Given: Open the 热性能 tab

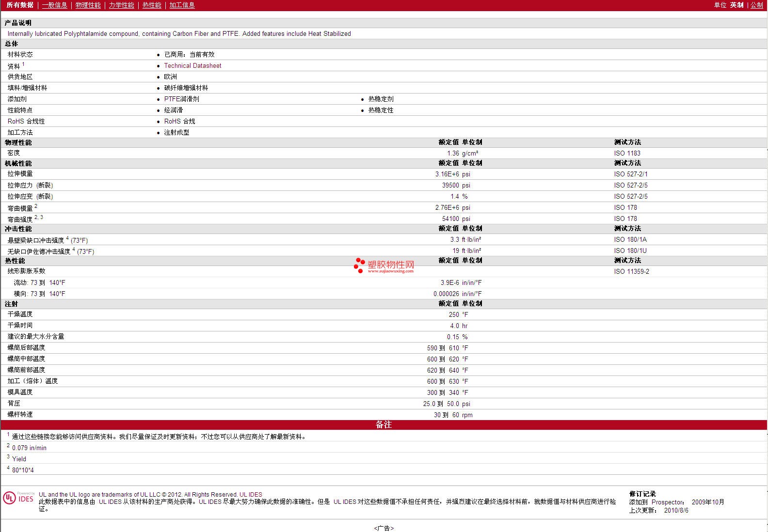Looking at the screenshot, I should click(151, 5).
